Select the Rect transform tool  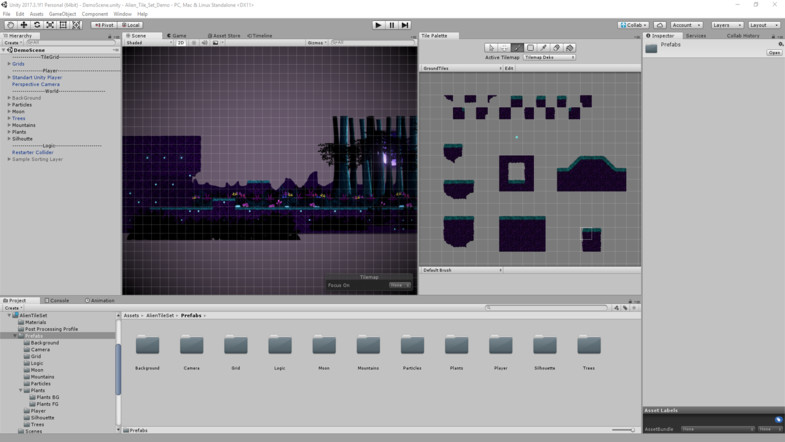[63, 25]
